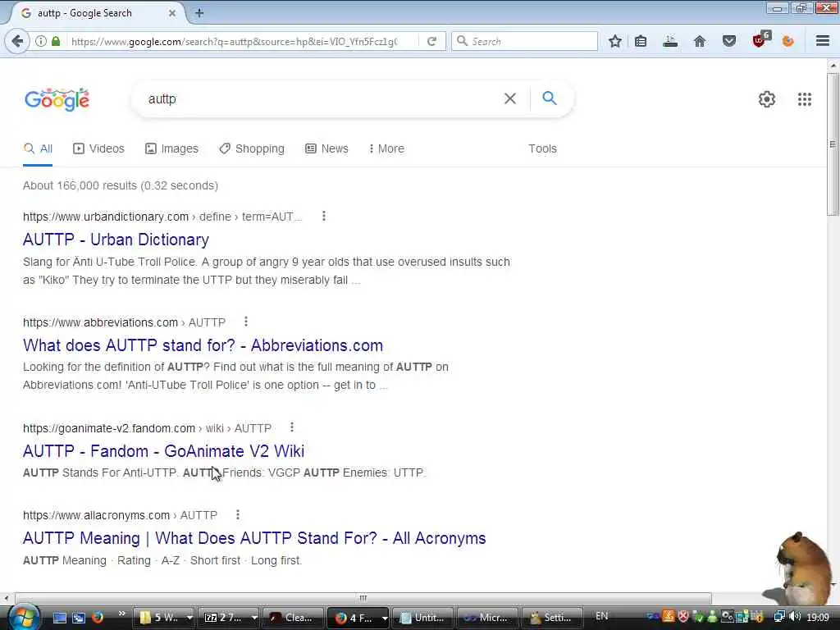Image resolution: width=840 pixels, height=630 pixels.
Task: Click inside the Google search box
Action: (322, 98)
